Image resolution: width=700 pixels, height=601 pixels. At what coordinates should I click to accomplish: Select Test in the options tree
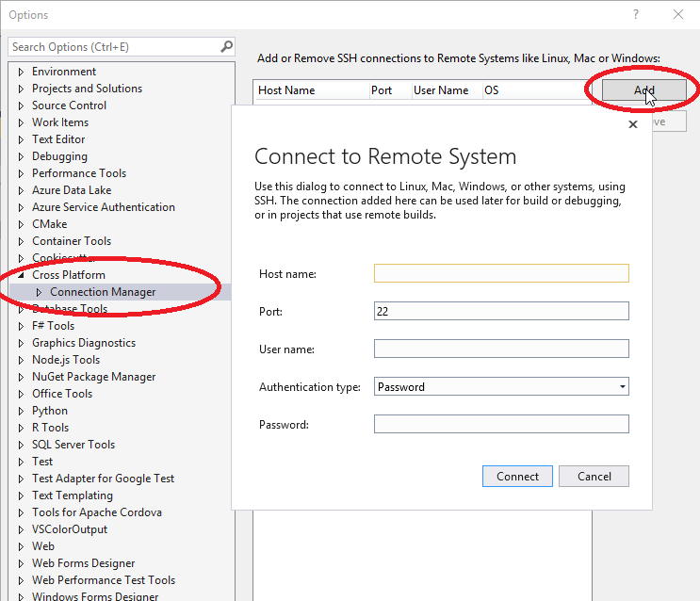(x=42, y=462)
